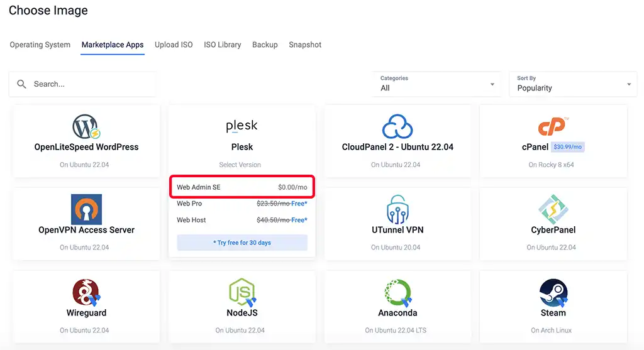Select the Marketplace Apps tab
Image resolution: width=644 pixels, height=350 pixels.
[113, 45]
